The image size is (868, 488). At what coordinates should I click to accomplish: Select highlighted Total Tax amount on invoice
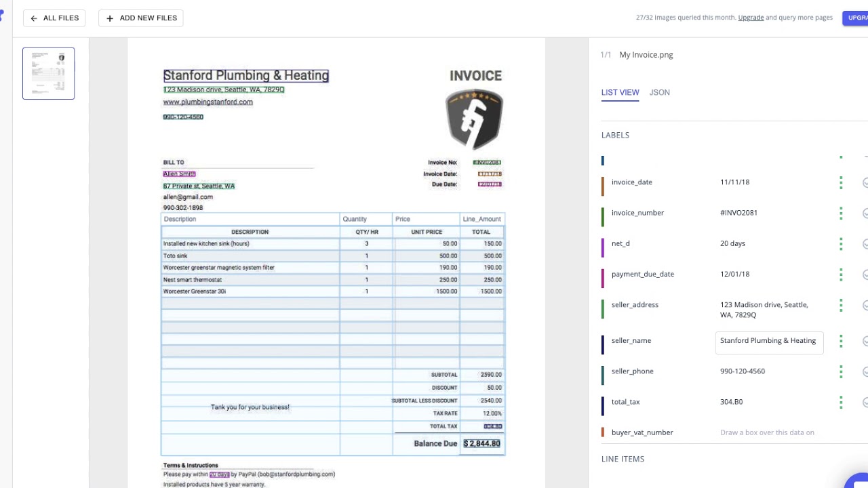pyautogui.click(x=493, y=426)
